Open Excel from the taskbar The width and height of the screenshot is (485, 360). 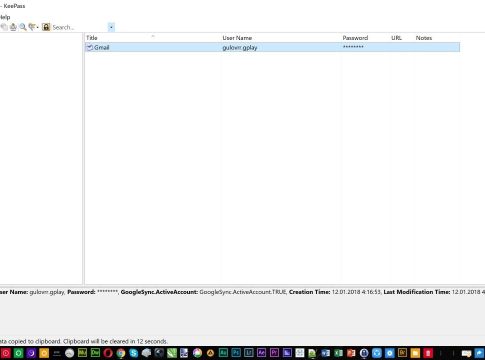click(x=338, y=353)
